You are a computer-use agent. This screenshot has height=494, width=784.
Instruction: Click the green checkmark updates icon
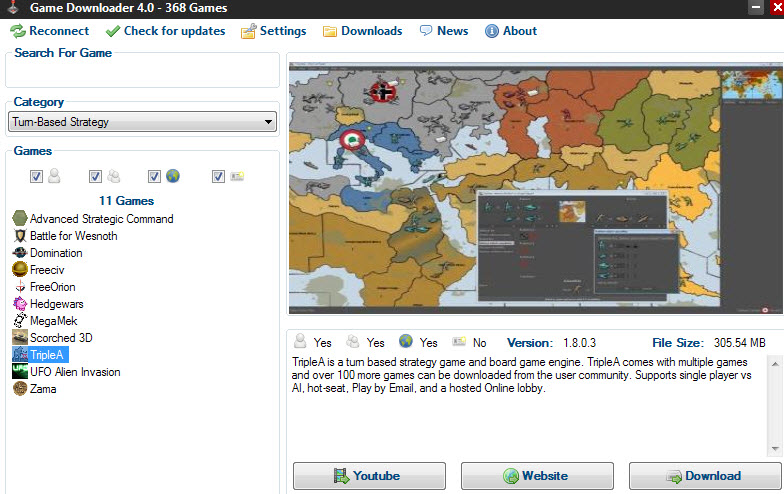pos(112,32)
